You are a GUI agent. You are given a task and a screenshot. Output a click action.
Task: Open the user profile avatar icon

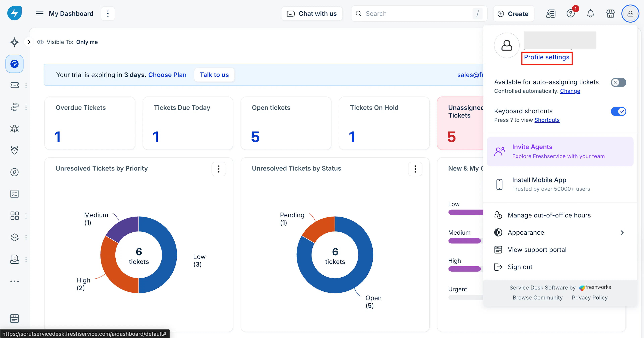(630, 14)
